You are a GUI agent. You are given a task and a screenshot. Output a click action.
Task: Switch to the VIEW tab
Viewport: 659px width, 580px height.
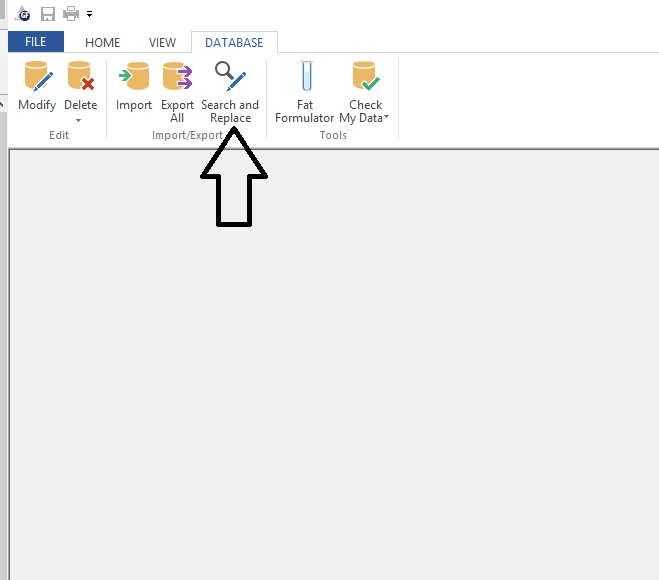pyautogui.click(x=162, y=42)
